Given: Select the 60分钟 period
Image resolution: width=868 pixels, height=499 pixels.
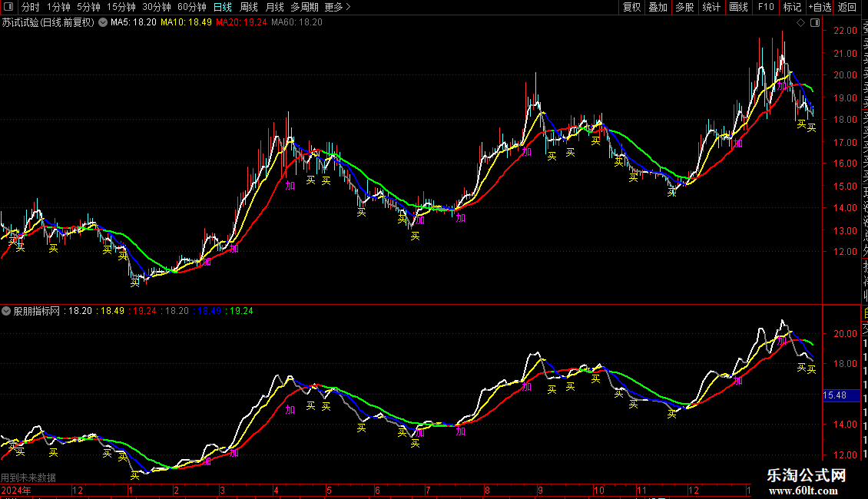Looking at the screenshot, I should [192, 7].
